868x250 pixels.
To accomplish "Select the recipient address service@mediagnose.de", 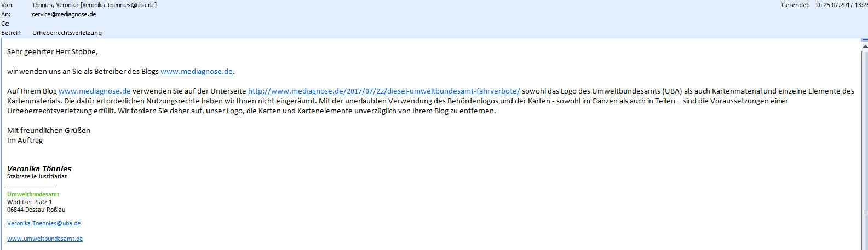I will (x=64, y=14).
